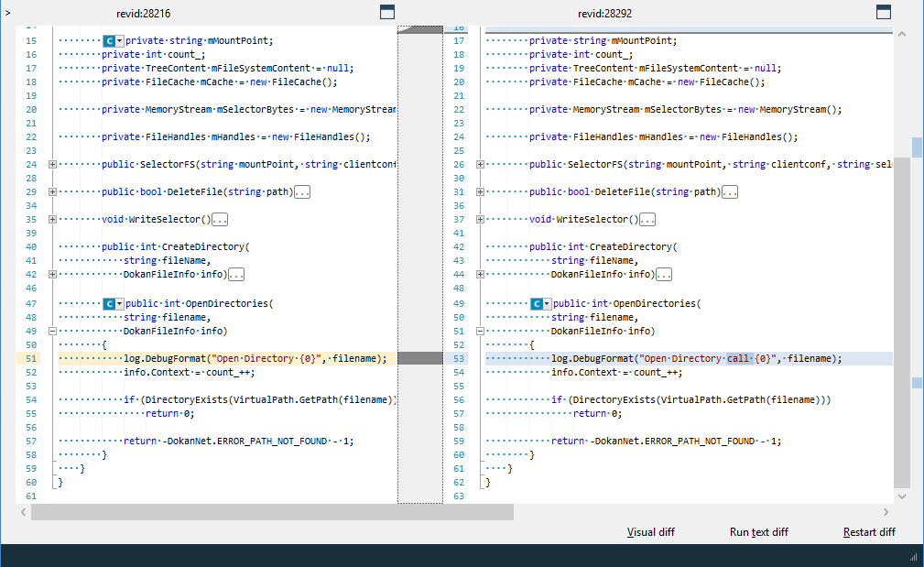The width and height of the screenshot is (924, 567).
Task: Expand the SelectorFS constructor in the right pane
Action: point(480,165)
